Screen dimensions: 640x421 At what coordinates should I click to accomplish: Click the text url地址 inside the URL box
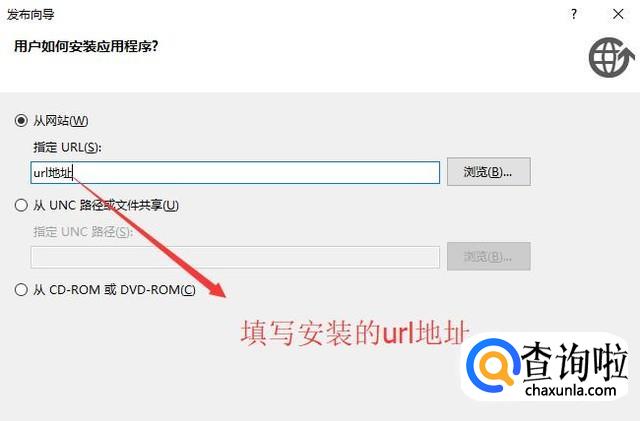tap(53, 173)
